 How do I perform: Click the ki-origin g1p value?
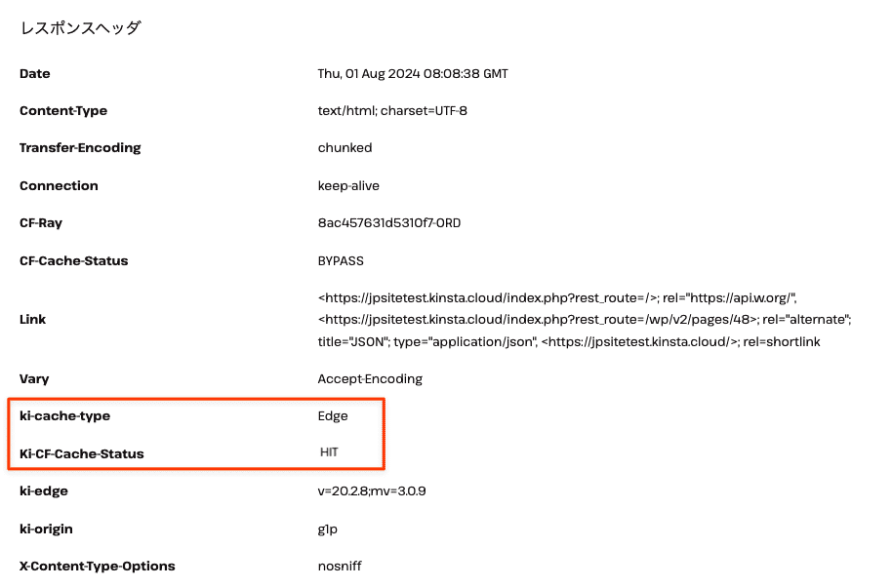pyautogui.click(x=328, y=529)
